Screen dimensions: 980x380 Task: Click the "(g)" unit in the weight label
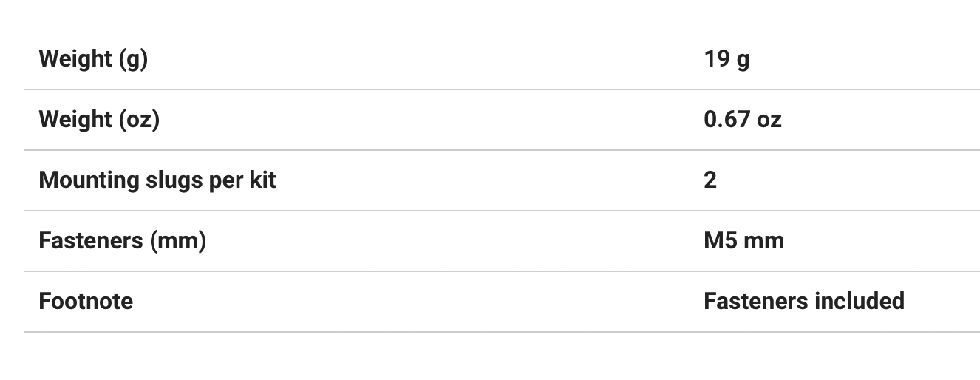pyautogui.click(x=134, y=58)
